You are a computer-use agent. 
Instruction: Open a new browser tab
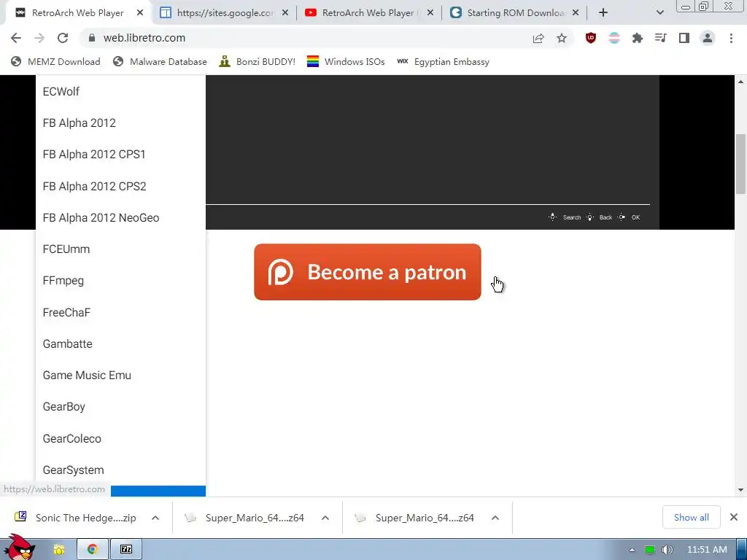pos(603,13)
